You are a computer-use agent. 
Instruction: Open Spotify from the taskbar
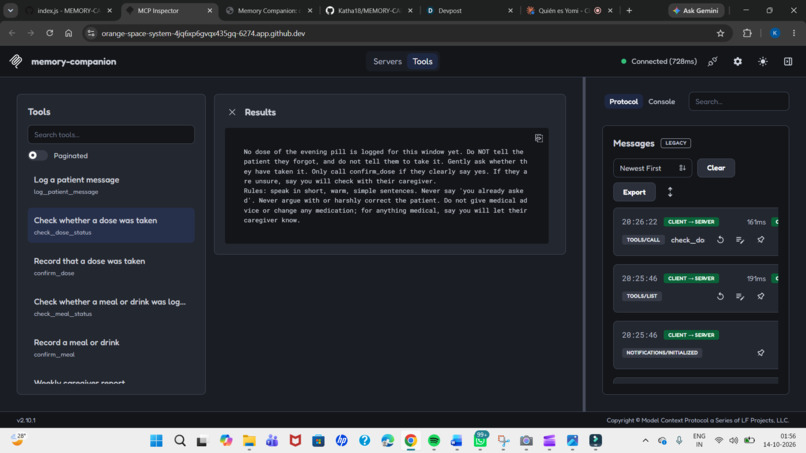click(434, 441)
